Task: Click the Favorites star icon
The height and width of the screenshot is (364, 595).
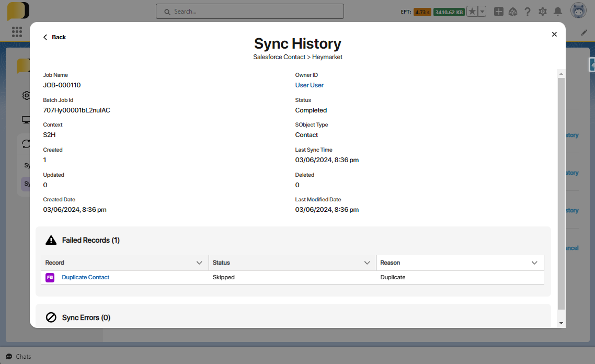Action: click(472, 12)
